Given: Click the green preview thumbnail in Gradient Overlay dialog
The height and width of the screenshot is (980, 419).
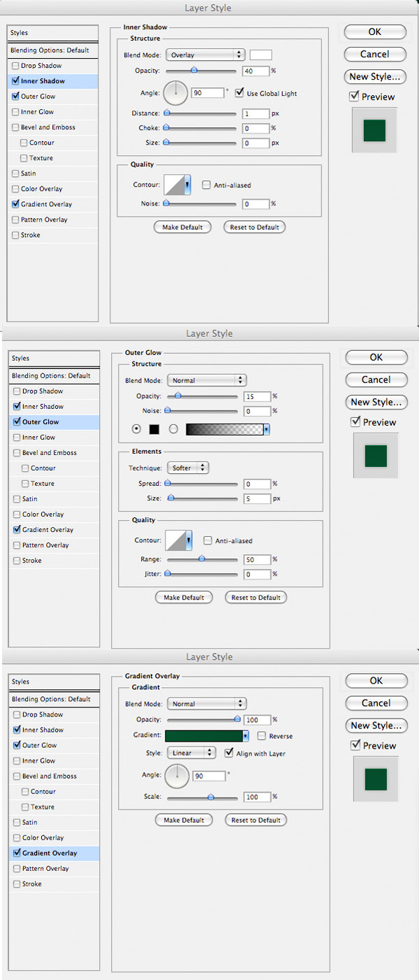Looking at the screenshot, I should click(376, 779).
